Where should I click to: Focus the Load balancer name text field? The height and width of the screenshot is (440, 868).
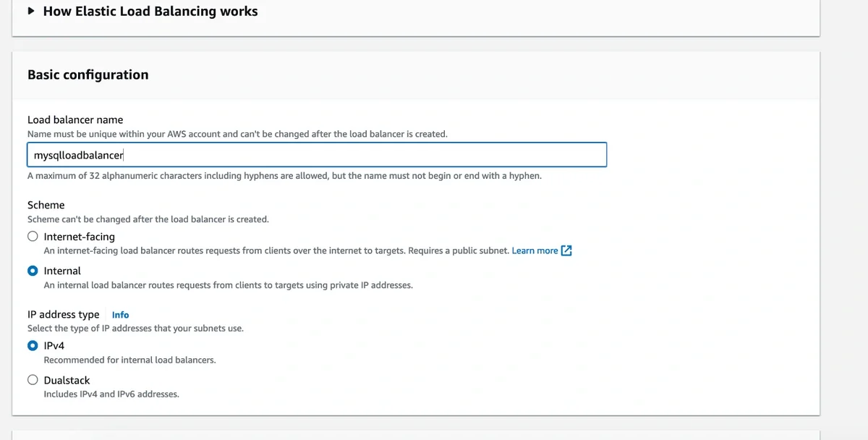tap(317, 155)
